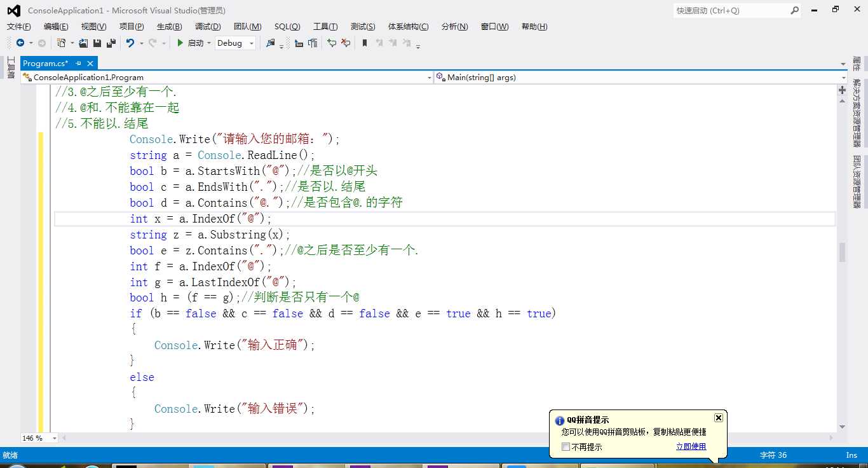Image resolution: width=868 pixels, height=468 pixels.
Task: Expand text editor toolbar overflow options
Action: 418,46
